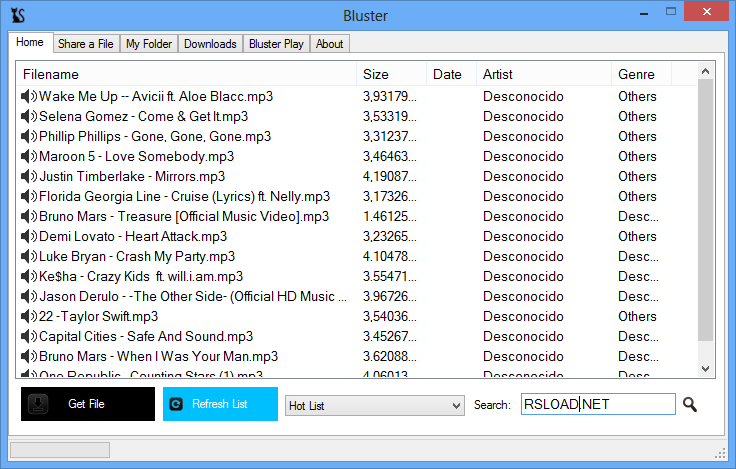The width and height of the screenshot is (736, 469).
Task: Click speaker icon beside 22 Taylor Swift track
Action: tap(29, 316)
